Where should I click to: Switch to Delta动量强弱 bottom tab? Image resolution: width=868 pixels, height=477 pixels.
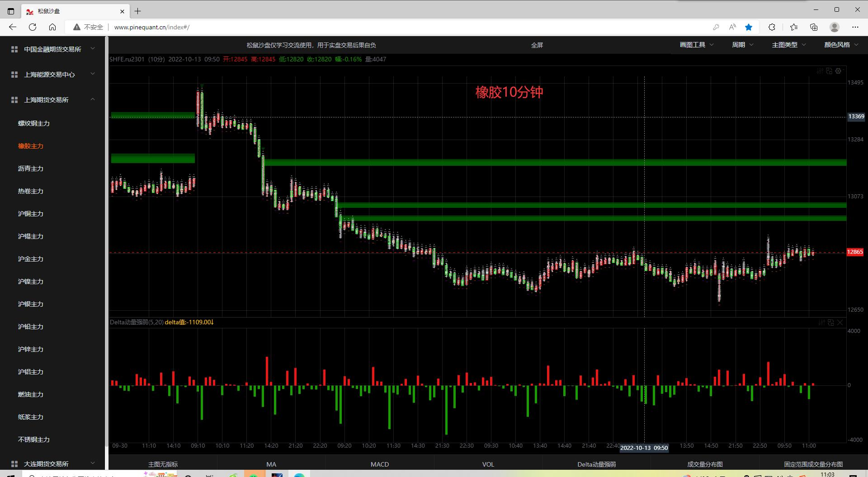[x=597, y=464]
